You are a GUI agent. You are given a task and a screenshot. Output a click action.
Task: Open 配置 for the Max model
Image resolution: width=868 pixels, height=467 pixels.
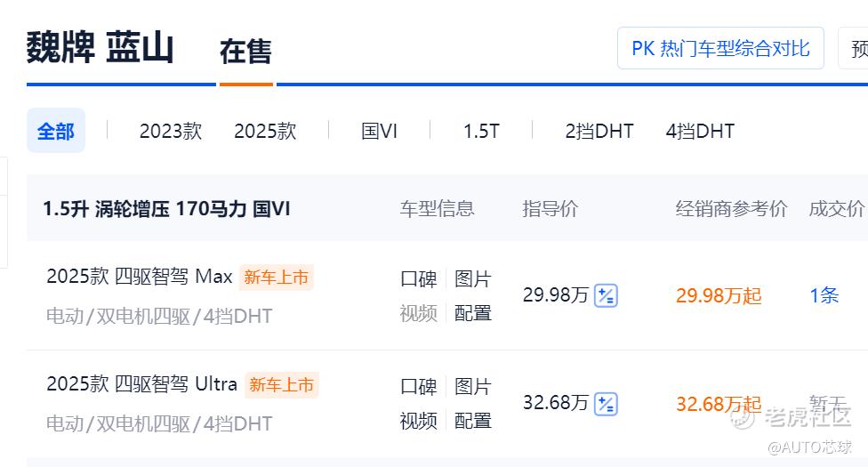click(473, 313)
